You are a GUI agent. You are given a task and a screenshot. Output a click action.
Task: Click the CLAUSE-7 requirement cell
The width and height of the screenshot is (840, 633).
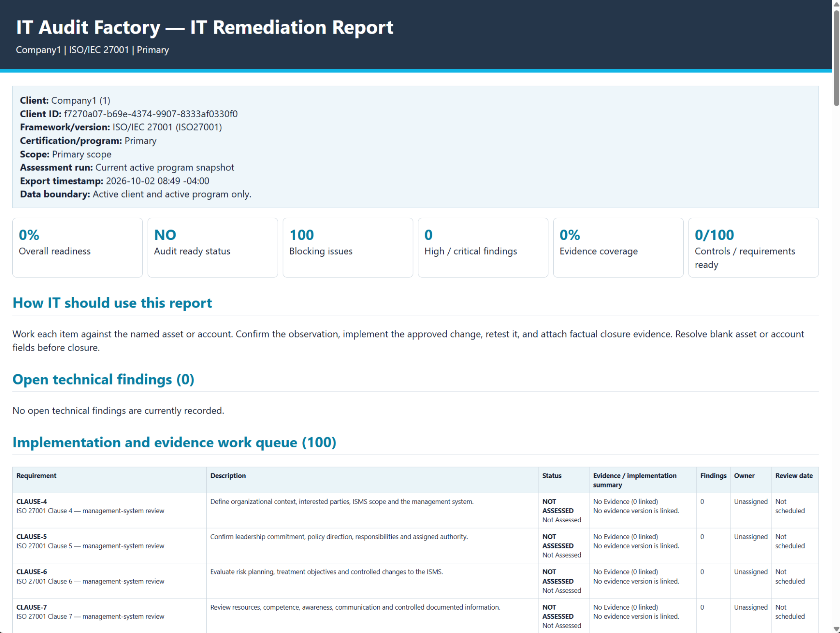110,616
